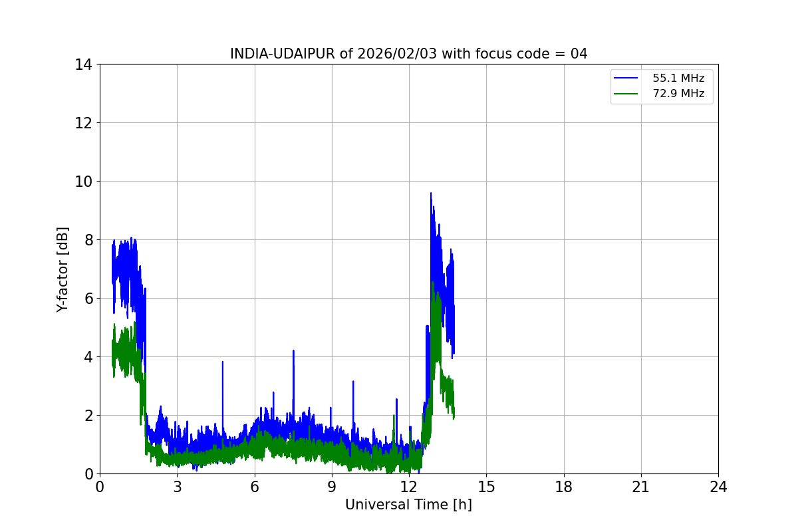Click the 'Universal Time [h]' axis label
The image size is (798, 532).
click(x=408, y=505)
